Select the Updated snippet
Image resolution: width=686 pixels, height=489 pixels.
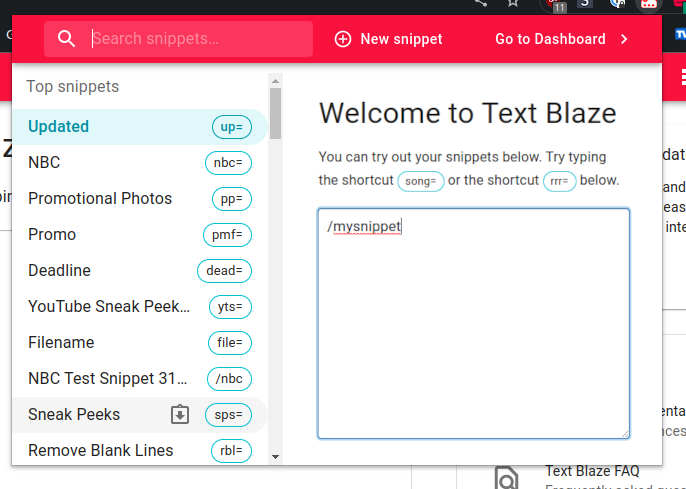click(x=140, y=127)
